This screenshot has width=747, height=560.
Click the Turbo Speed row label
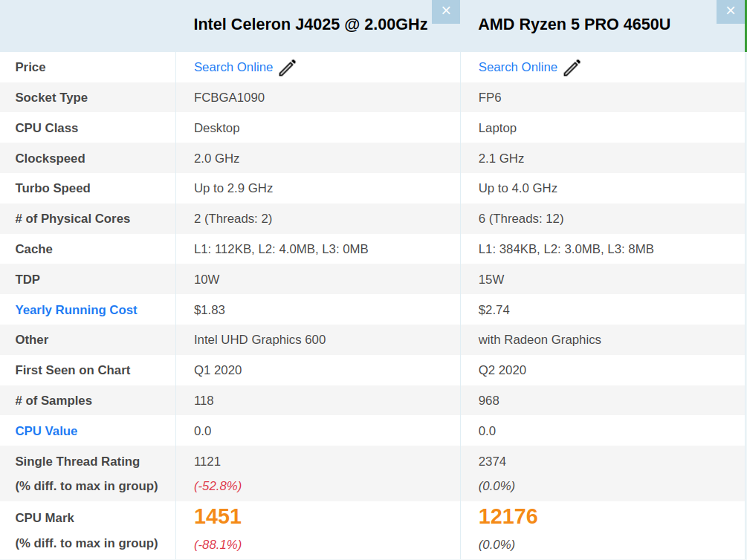[53, 188]
